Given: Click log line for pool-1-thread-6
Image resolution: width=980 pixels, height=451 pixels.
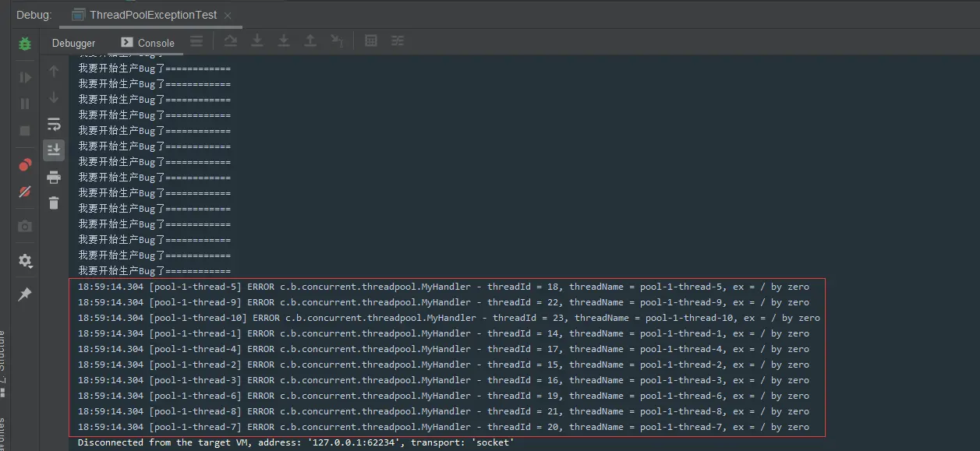Looking at the screenshot, I should (x=444, y=396).
